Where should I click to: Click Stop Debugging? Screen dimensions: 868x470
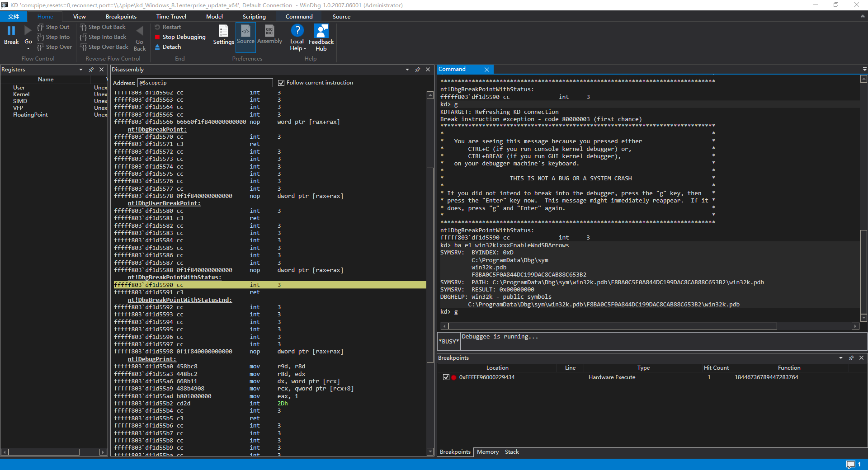pyautogui.click(x=180, y=37)
